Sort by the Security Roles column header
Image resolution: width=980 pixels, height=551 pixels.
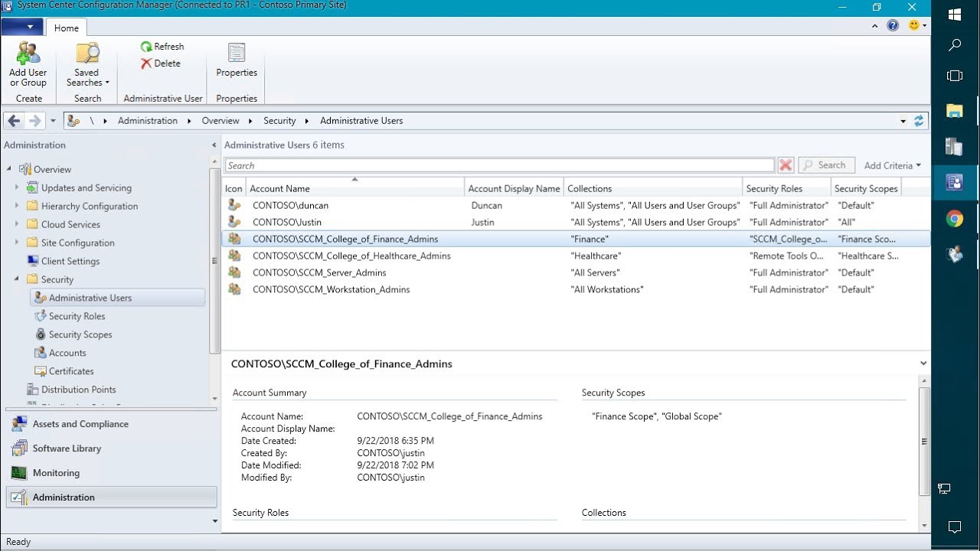(786, 188)
